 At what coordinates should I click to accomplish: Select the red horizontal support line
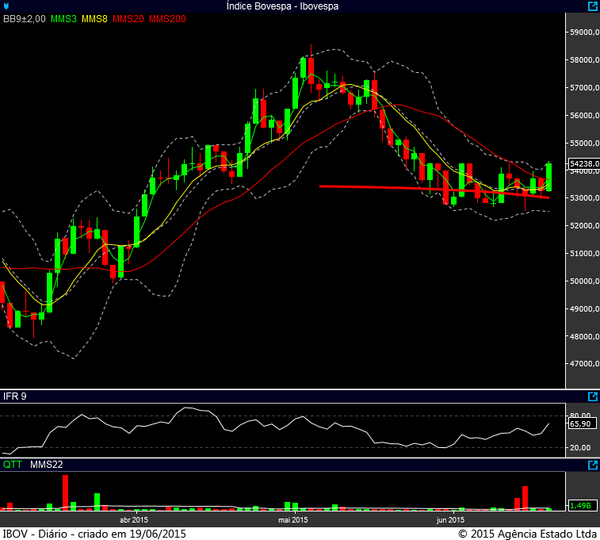pyautogui.click(x=420, y=190)
